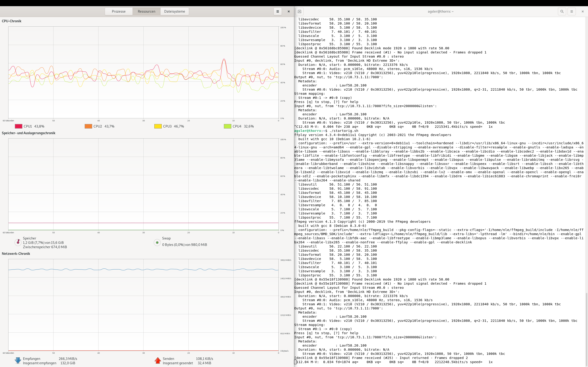Select the Ressourcen tab
This screenshot has width=588, height=367.
pyautogui.click(x=146, y=11)
